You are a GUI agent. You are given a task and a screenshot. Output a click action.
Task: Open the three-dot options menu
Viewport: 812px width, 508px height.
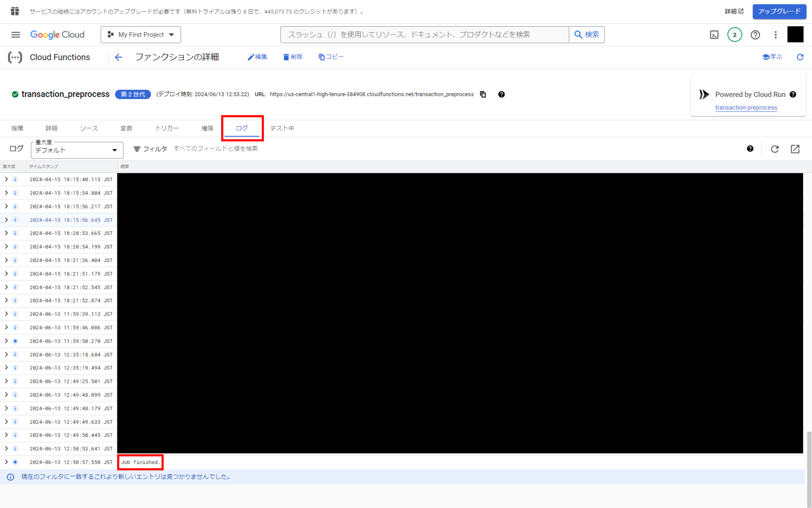point(776,35)
